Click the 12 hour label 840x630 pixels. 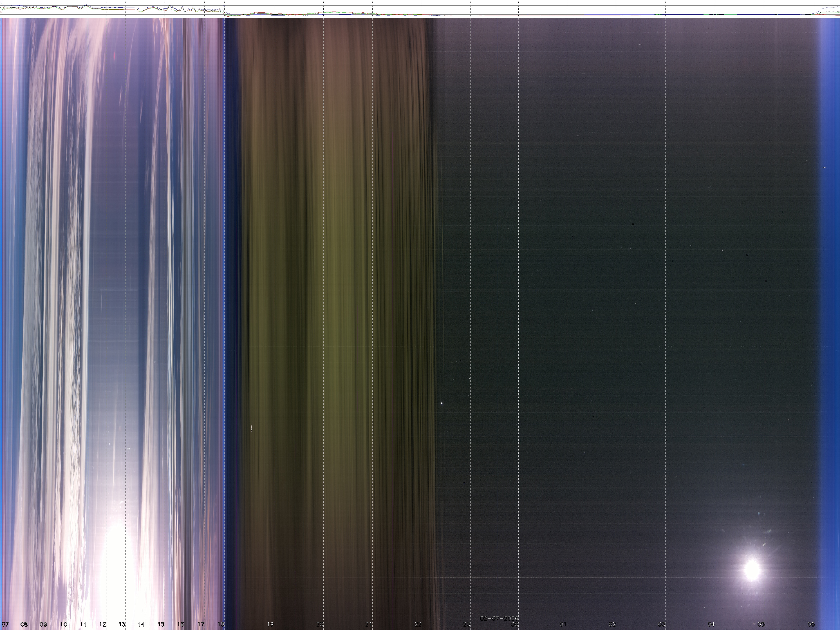click(102, 624)
